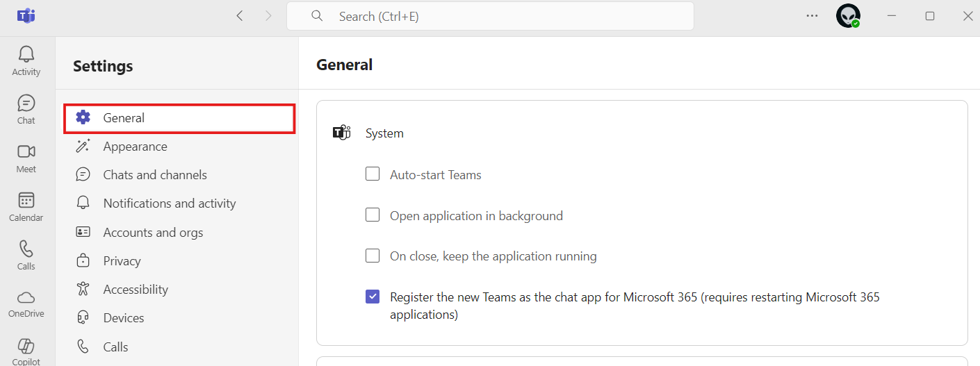
Task: Click the Back navigation arrow
Action: (x=240, y=16)
